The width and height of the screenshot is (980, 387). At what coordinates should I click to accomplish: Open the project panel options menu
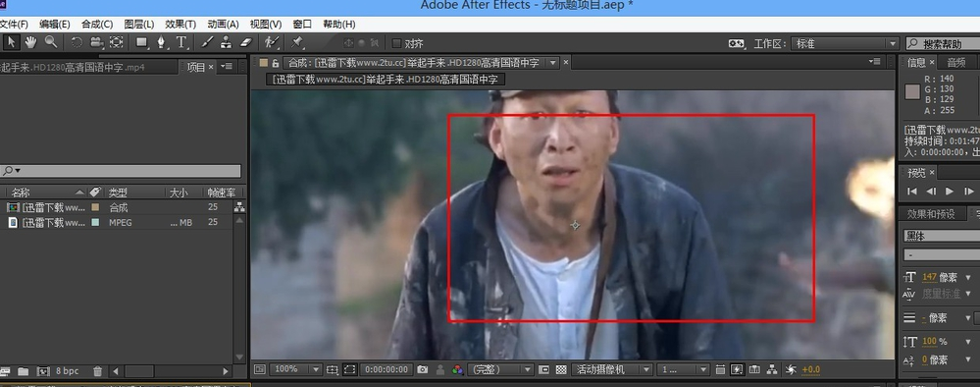click(x=227, y=67)
